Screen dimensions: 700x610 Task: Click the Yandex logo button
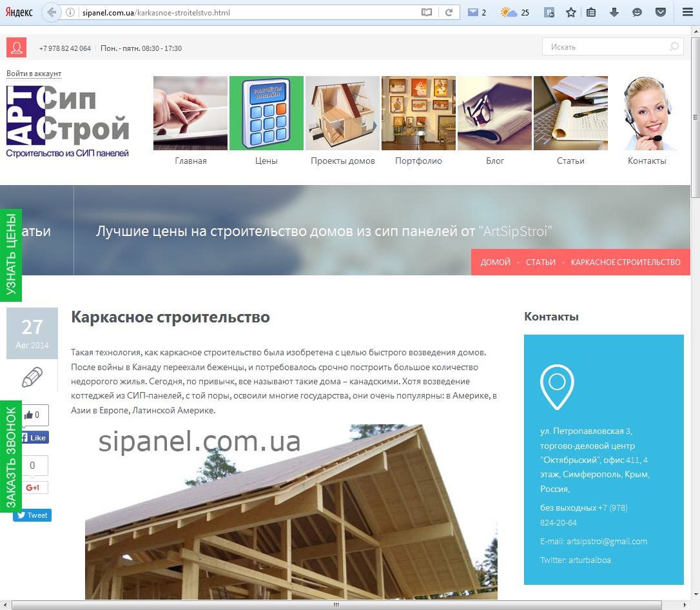click(19, 12)
